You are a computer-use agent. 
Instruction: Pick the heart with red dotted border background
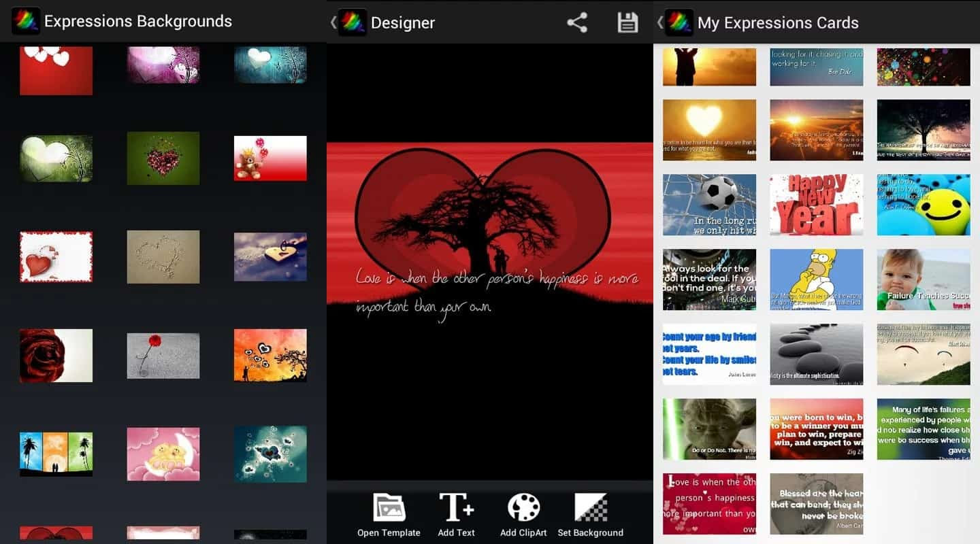(x=56, y=256)
